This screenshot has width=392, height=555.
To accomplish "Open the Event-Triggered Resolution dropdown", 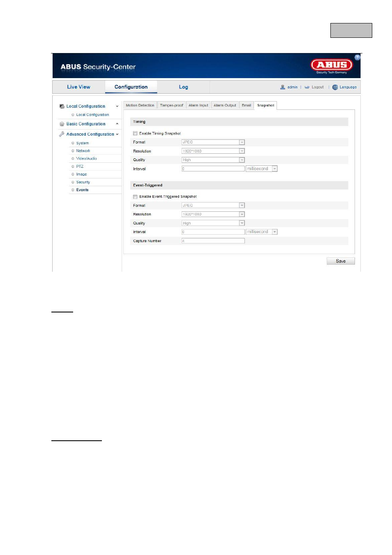I will [213, 214].
